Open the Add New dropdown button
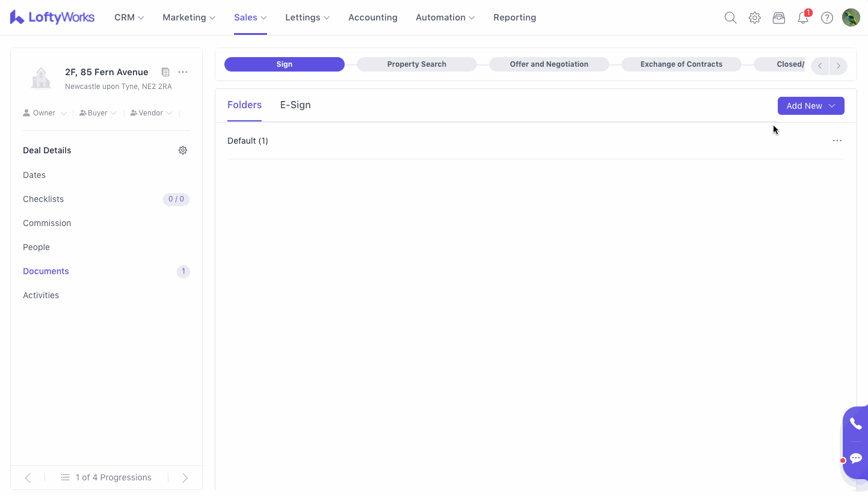This screenshot has height=496, width=868. (x=810, y=106)
